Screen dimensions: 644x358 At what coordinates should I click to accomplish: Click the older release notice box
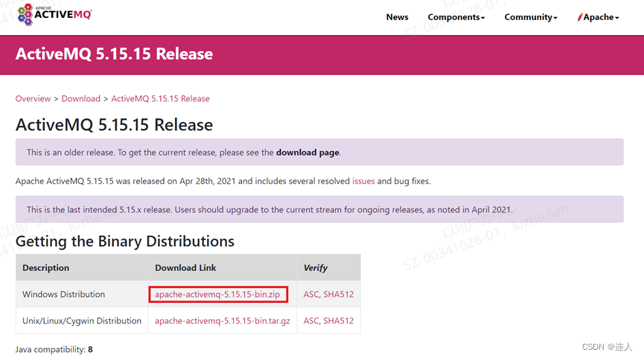319,153
